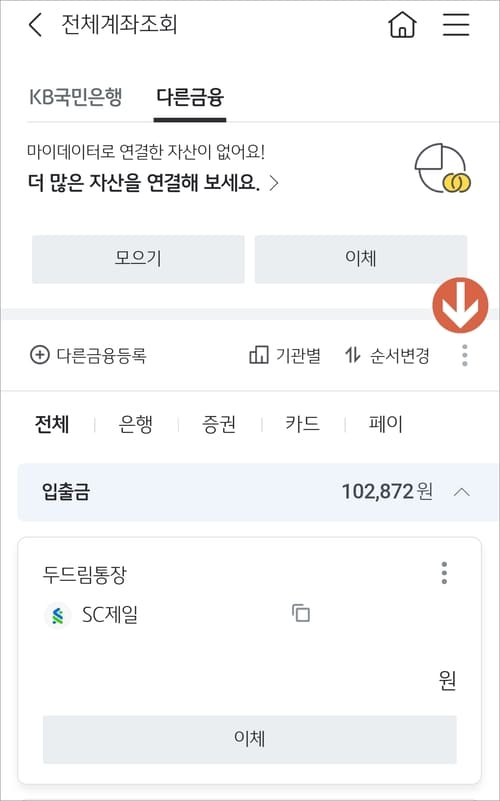Tap the 모으기 button
This screenshot has height=801, width=500.
click(x=138, y=259)
